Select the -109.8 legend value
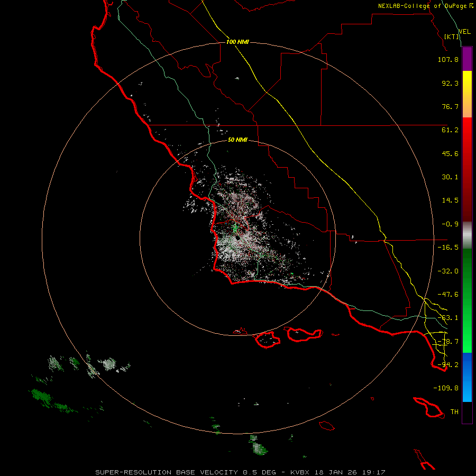The width and height of the screenshot is (476, 476). pyautogui.click(x=446, y=388)
